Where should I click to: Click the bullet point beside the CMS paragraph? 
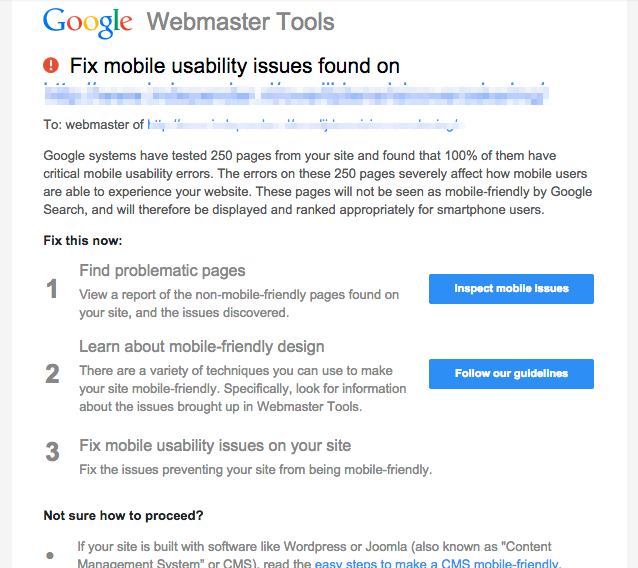pyautogui.click(x=51, y=555)
